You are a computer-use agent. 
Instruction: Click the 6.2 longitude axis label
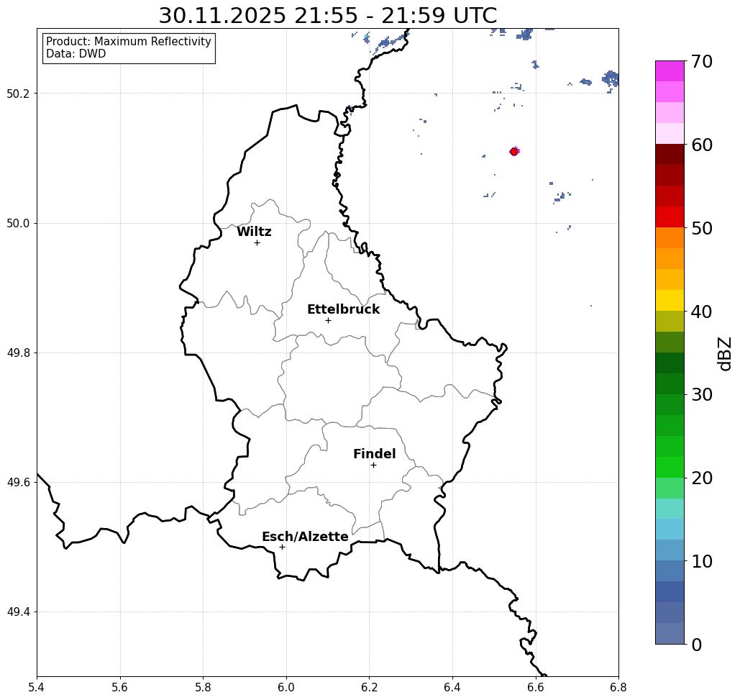point(370,687)
